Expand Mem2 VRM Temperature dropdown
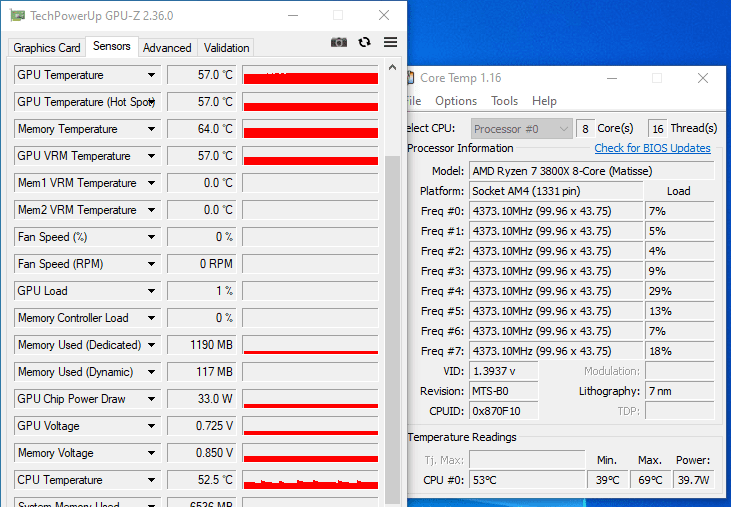The image size is (731, 507). (x=152, y=210)
